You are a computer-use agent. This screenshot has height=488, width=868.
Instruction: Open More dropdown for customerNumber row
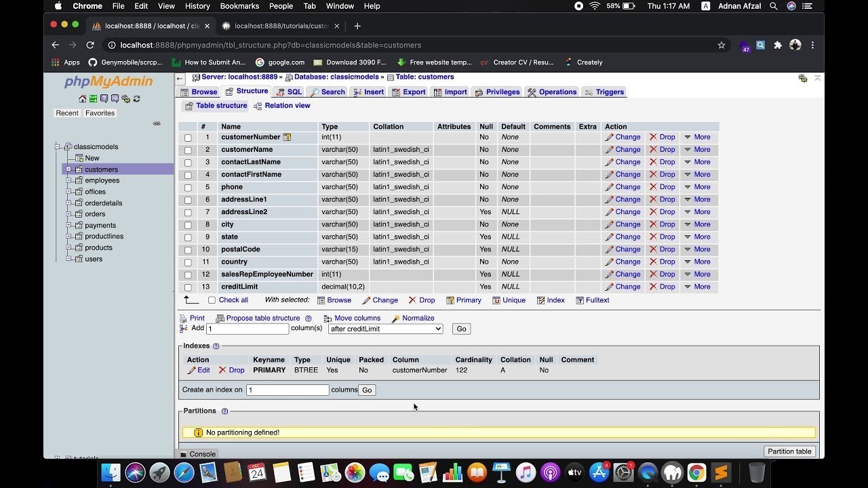[697, 137]
